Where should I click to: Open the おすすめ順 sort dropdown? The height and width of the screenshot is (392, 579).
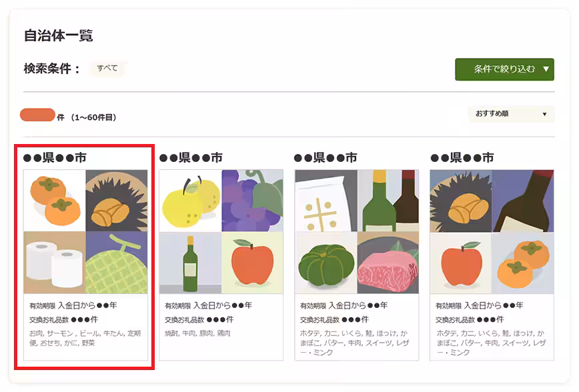510,114
